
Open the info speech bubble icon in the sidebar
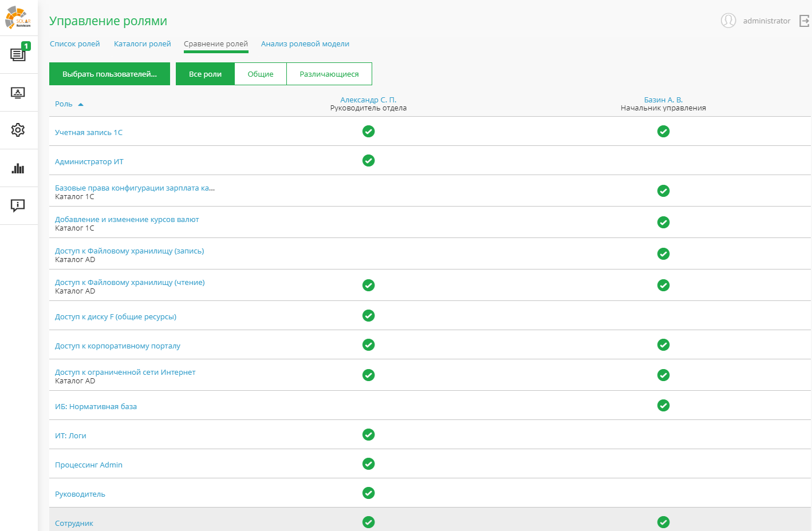tap(18, 205)
